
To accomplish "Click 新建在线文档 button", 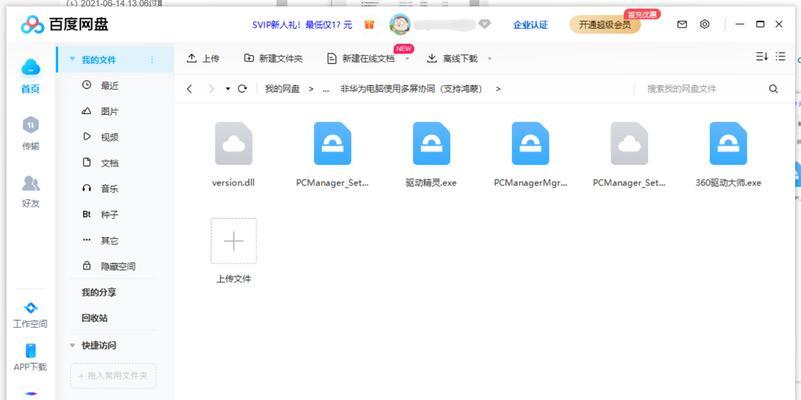I will point(361,58).
